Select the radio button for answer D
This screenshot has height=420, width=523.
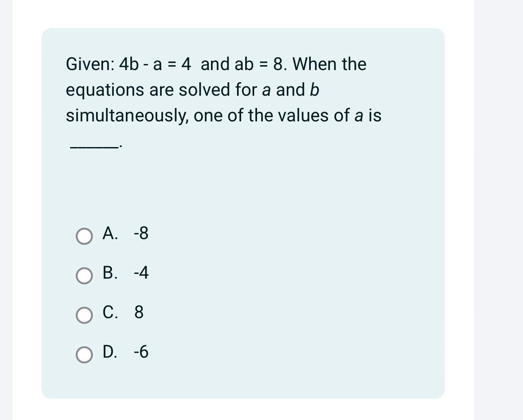click(85, 355)
